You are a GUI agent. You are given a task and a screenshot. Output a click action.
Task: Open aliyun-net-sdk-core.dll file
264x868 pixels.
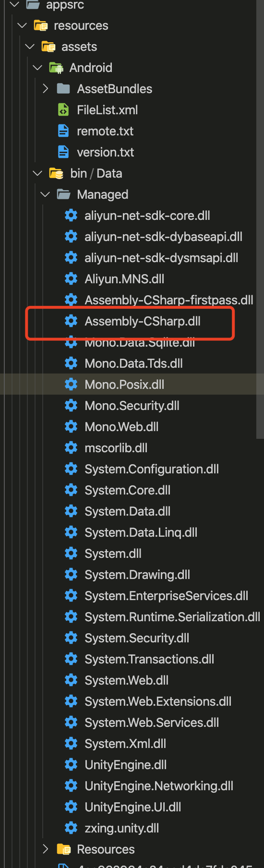point(147,216)
